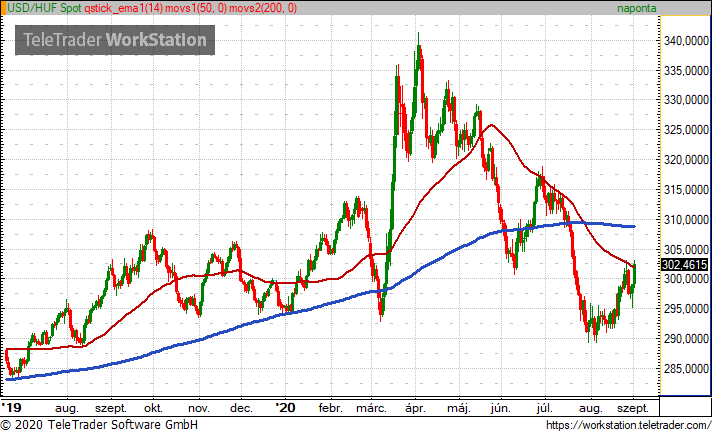Click the 310,0000 price axis label
The width and height of the screenshot is (712, 434).
(686, 220)
